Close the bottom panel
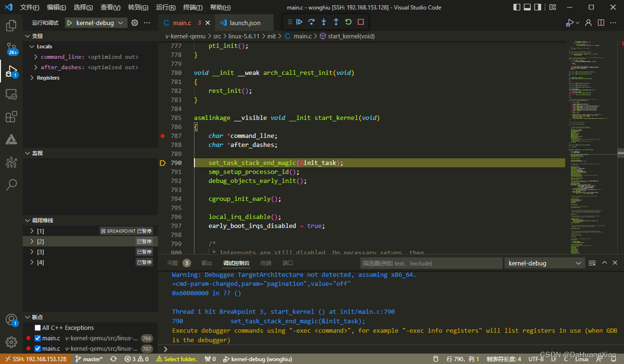The height and width of the screenshot is (364, 624). (615, 263)
